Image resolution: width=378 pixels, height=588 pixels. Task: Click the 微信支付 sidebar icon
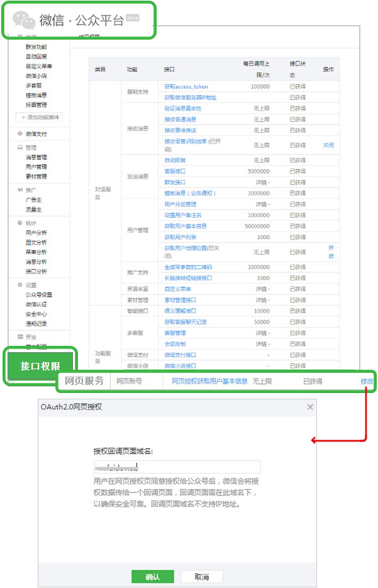20,133
